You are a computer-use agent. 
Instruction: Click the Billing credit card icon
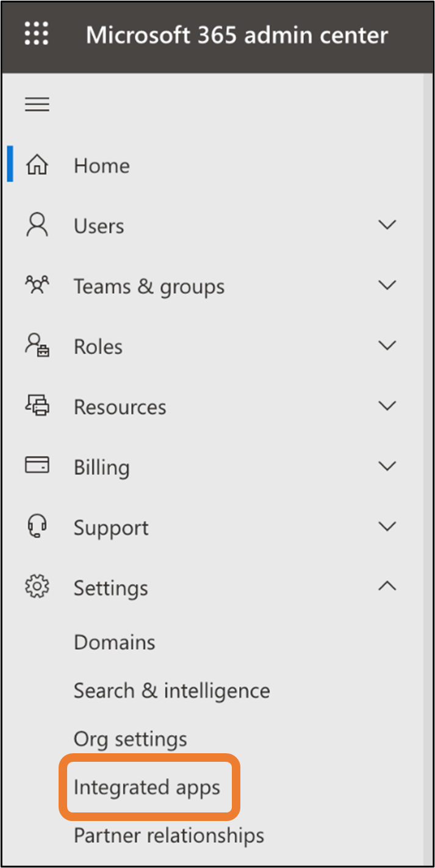pyautogui.click(x=37, y=466)
